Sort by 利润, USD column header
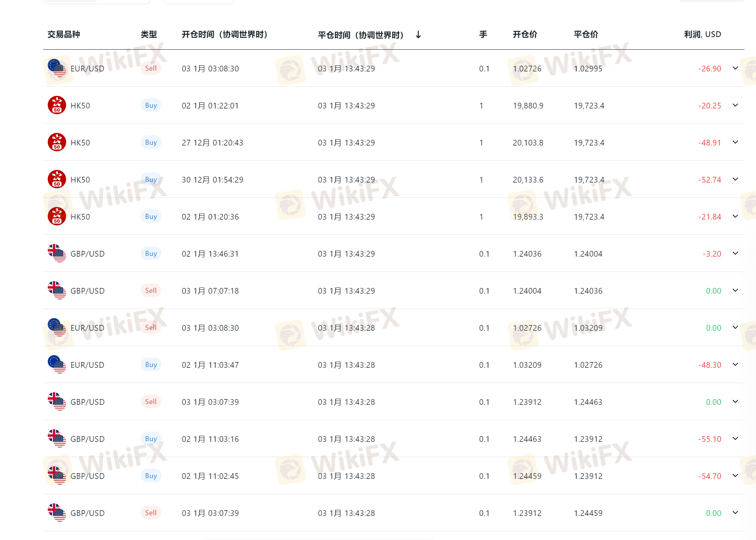The height and width of the screenshot is (540, 756). click(x=702, y=34)
